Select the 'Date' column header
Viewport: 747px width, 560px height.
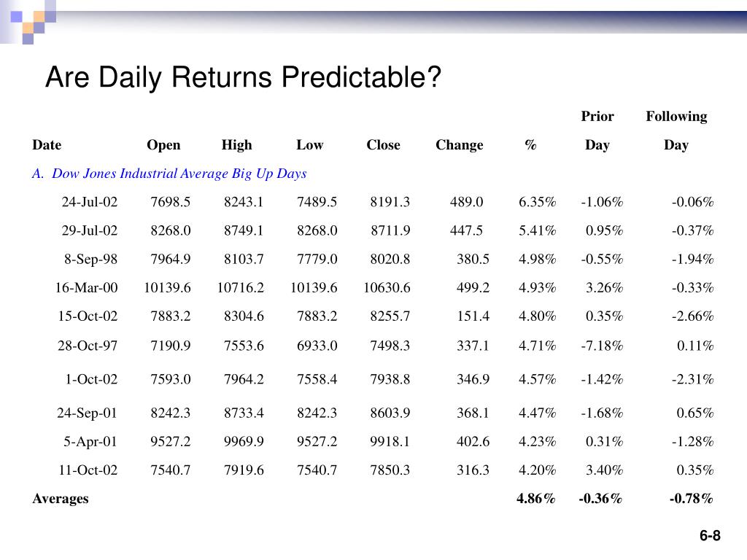tap(47, 145)
